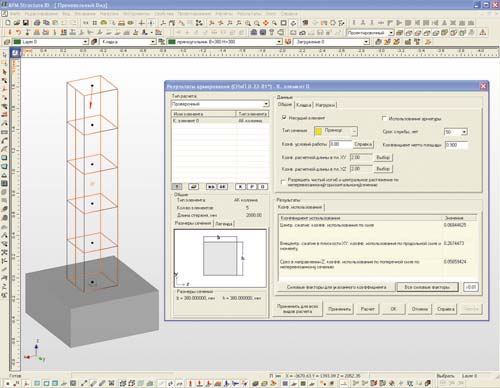Open the section B=300 H=300 dropdown
This screenshot has width=500, height=388.
click(x=279, y=42)
